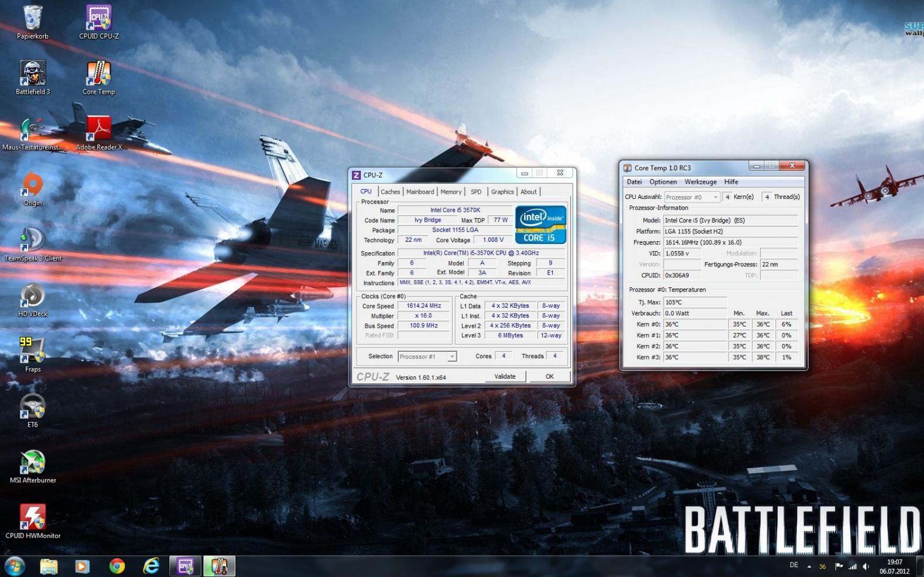The width and height of the screenshot is (924, 577).
Task: Open Fraps desktop shortcut
Action: [x=33, y=355]
